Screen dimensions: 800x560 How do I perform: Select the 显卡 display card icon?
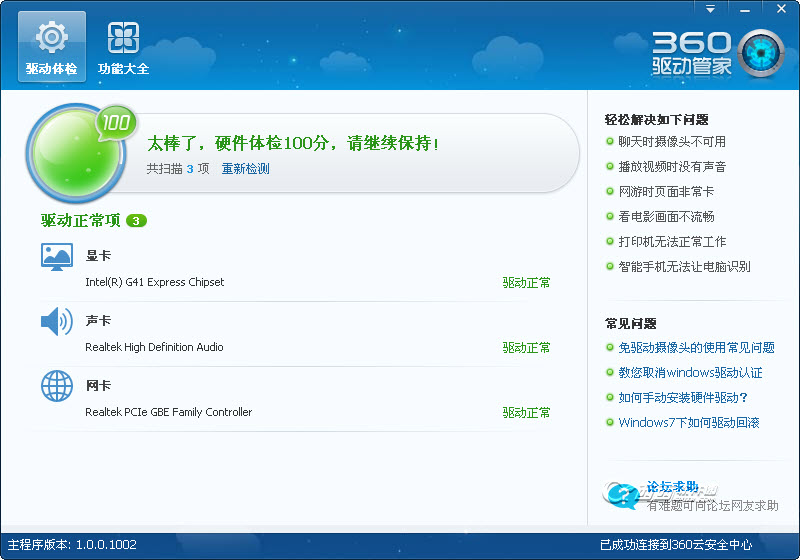[57, 257]
